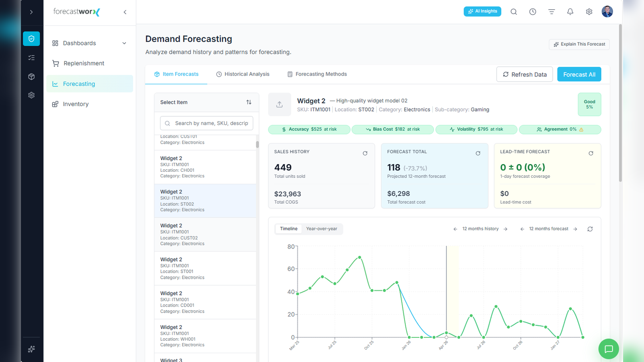The width and height of the screenshot is (644, 362).
Task: Click the item list scrollbar thumb
Action: [257, 144]
